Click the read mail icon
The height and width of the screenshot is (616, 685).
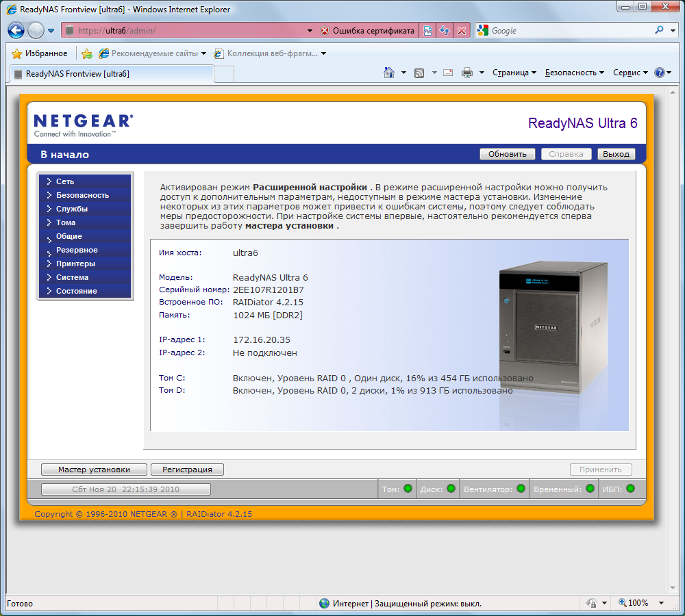pyautogui.click(x=448, y=73)
